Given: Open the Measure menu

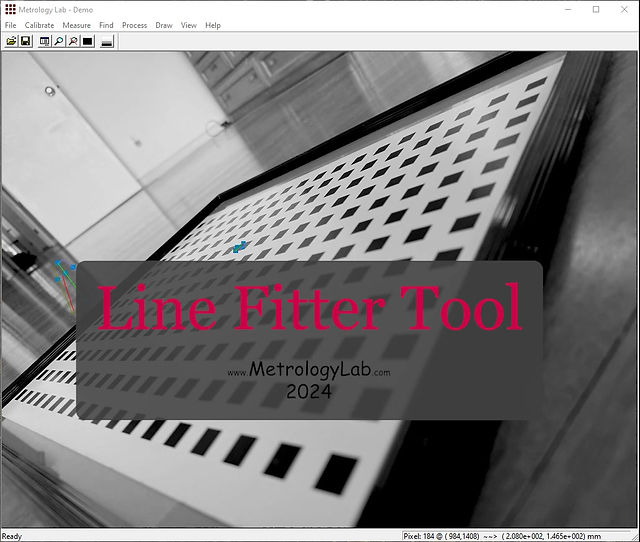Looking at the screenshot, I should [76, 25].
